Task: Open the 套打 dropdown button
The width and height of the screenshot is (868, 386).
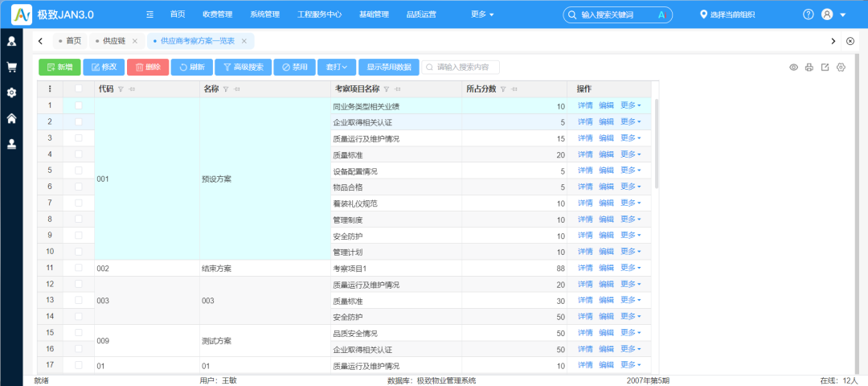Action: pos(337,68)
